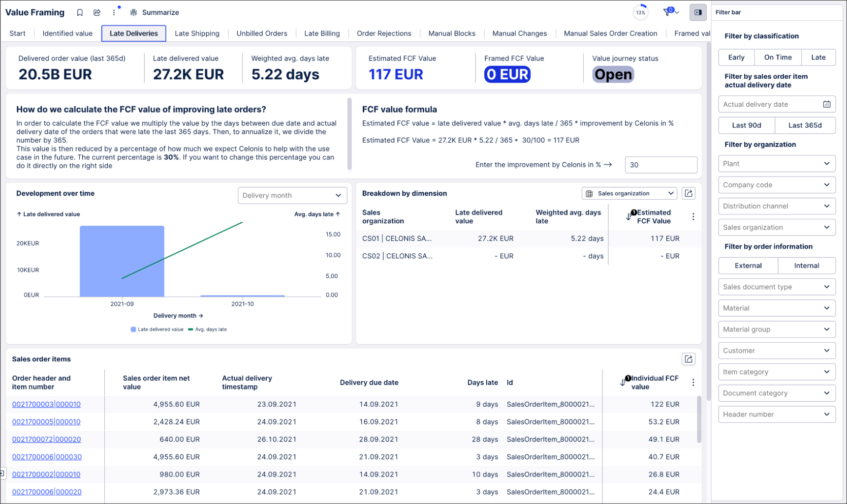847x504 pixels.
Task: Open the Header number dropdown
Action: (777, 415)
